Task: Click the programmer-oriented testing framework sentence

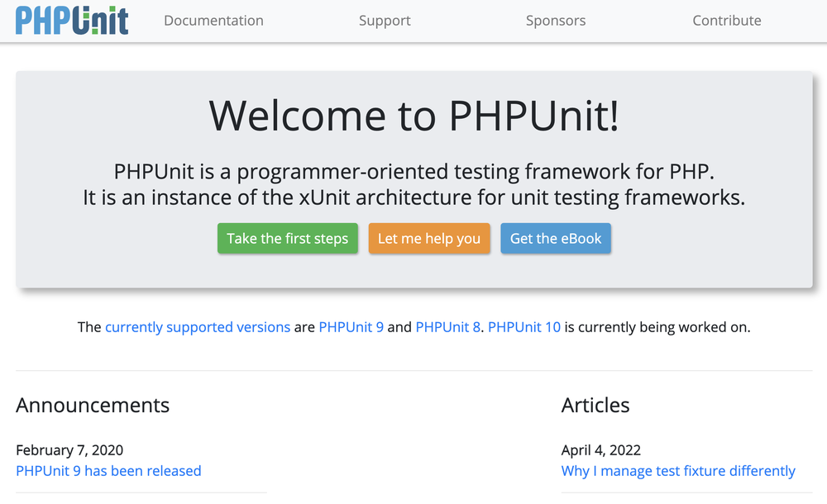Action: click(414, 172)
